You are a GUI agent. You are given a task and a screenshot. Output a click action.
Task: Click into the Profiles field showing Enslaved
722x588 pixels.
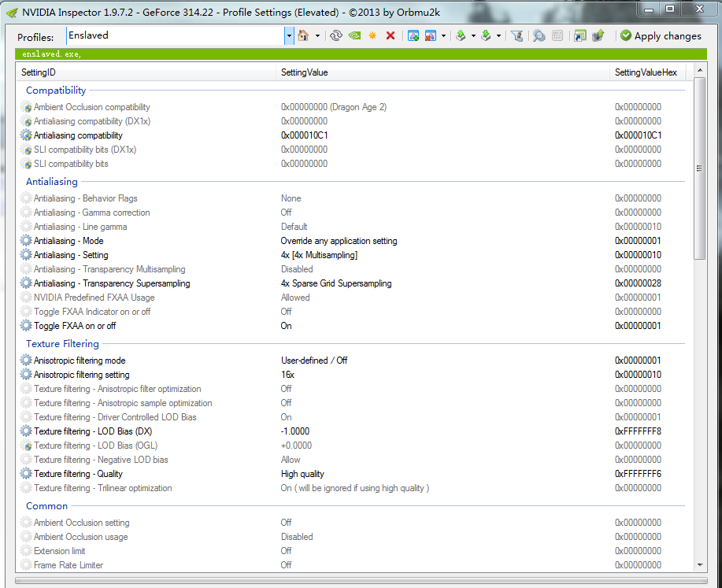click(175, 35)
